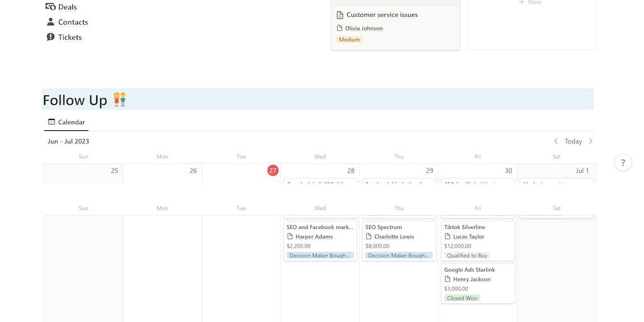This screenshot has height=322, width=644.
Task: Open Harper Adams contact
Action: pos(314,236)
